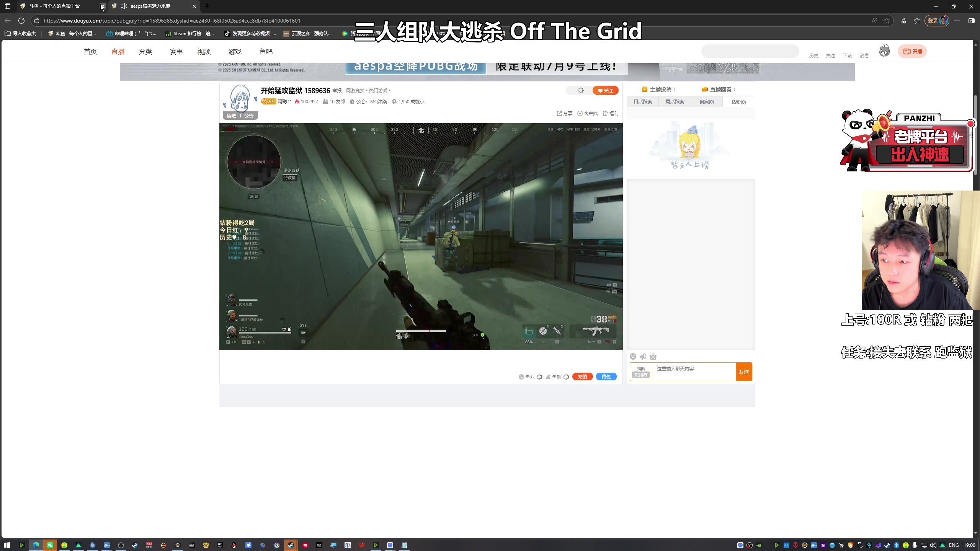The width and height of the screenshot is (980, 551).
Task: Expand 直播回看 replay section
Action: [x=719, y=89]
